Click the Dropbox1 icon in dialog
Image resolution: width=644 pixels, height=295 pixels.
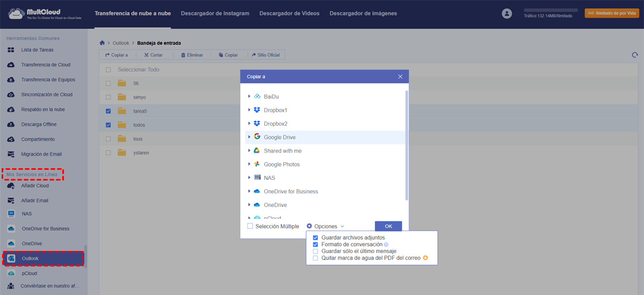(x=257, y=110)
